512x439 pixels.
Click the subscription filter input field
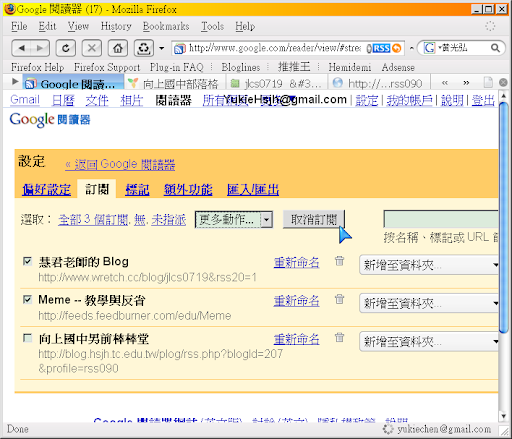point(441,219)
